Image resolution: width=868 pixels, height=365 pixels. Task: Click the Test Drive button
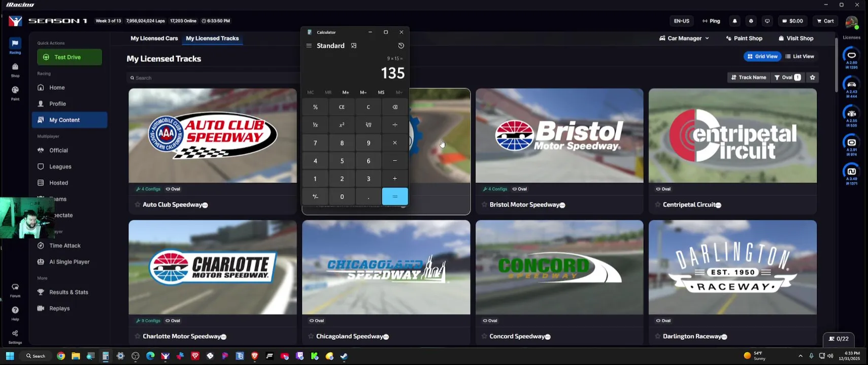(x=70, y=57)
